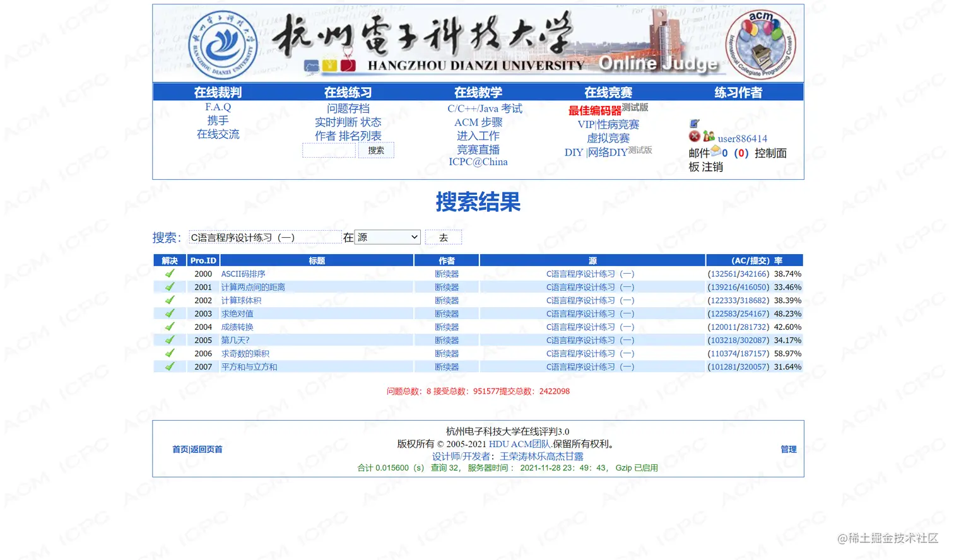
Task: Click the solved checkmark on problem 2005
Action: 169,339
